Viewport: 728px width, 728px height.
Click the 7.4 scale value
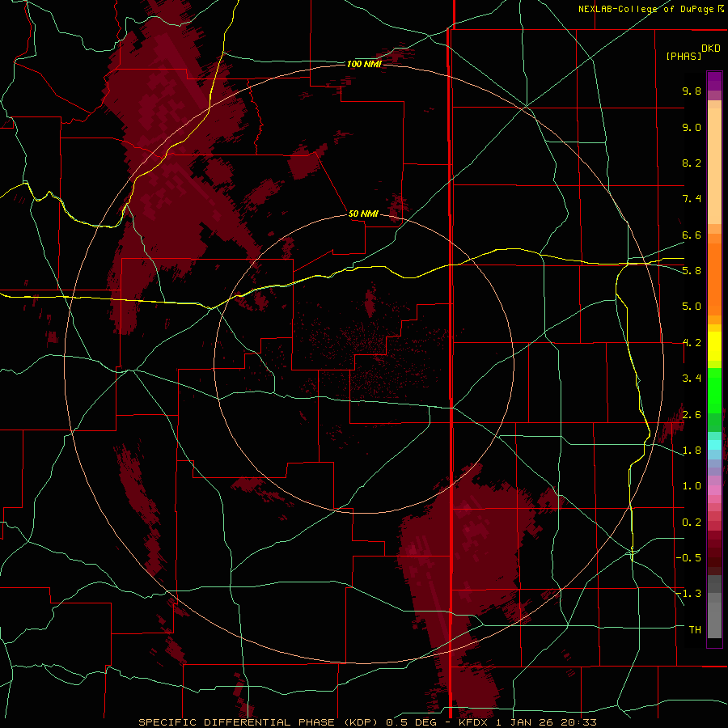(x=692, y=199)
